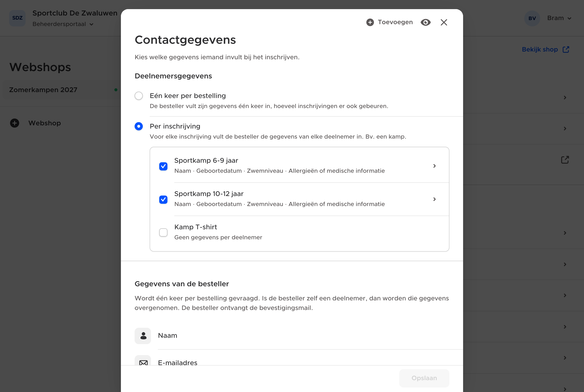This screenshot has height=392, width=584.
Task: Click the person icon next to Naam
Action: pos(143,336)
